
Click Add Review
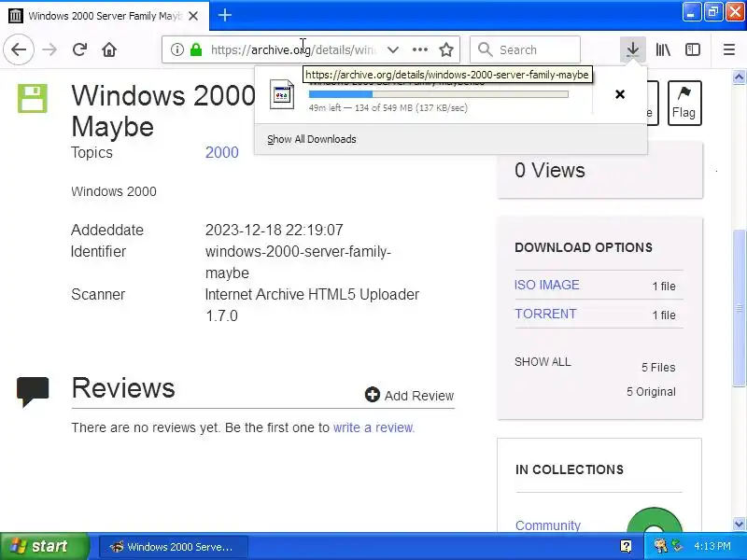(x=409, y=395)
